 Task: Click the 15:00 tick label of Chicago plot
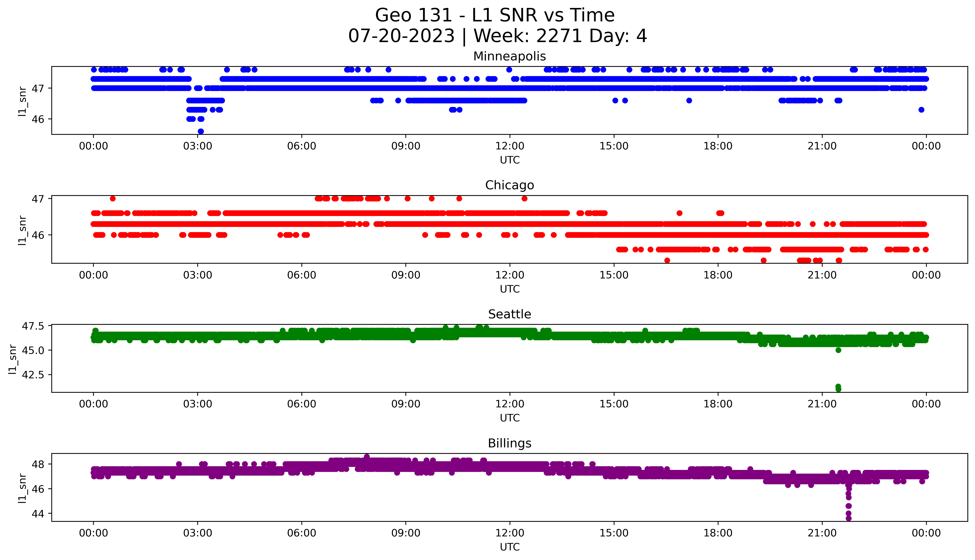(x=614, y=275)
